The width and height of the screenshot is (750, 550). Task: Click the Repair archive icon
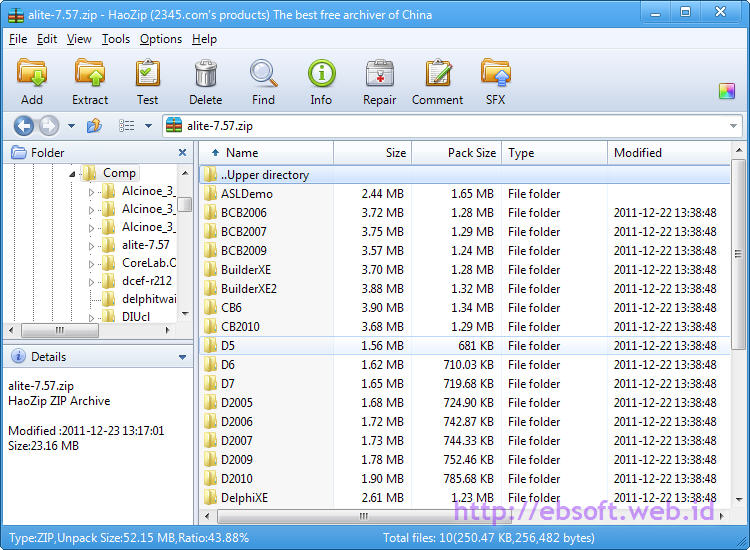click(x=380, y=73)
